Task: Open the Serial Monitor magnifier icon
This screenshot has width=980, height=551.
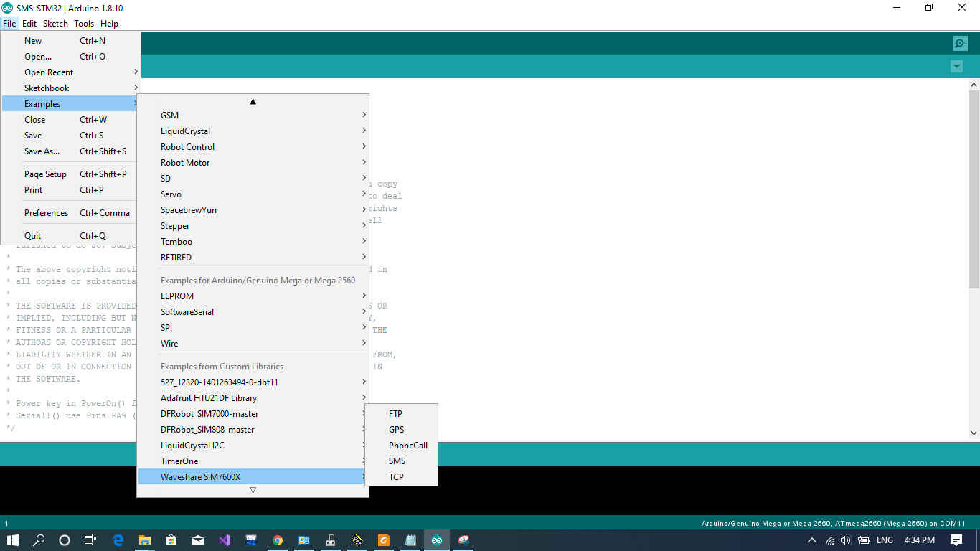Action: [x=960, y=44]
